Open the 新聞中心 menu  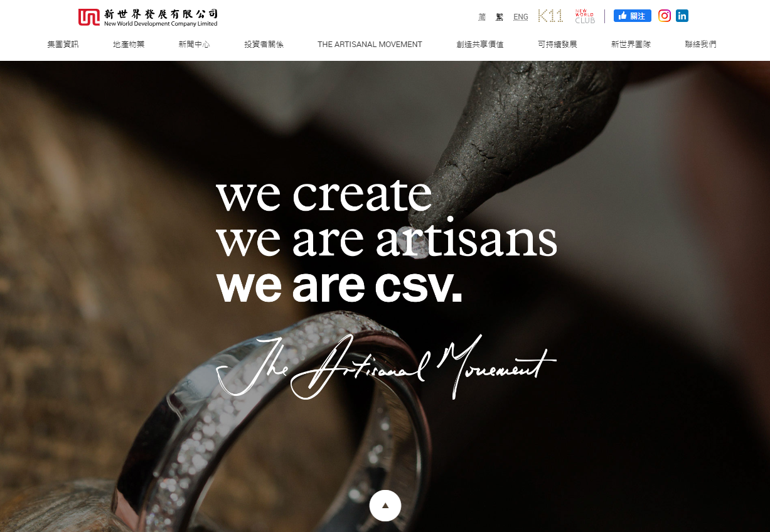coord(194,45)
